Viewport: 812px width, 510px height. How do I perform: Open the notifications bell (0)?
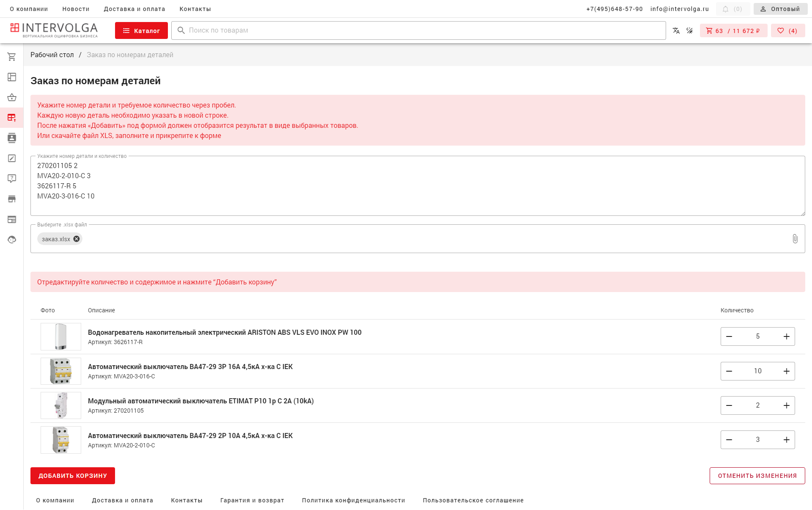coord(732,9)
